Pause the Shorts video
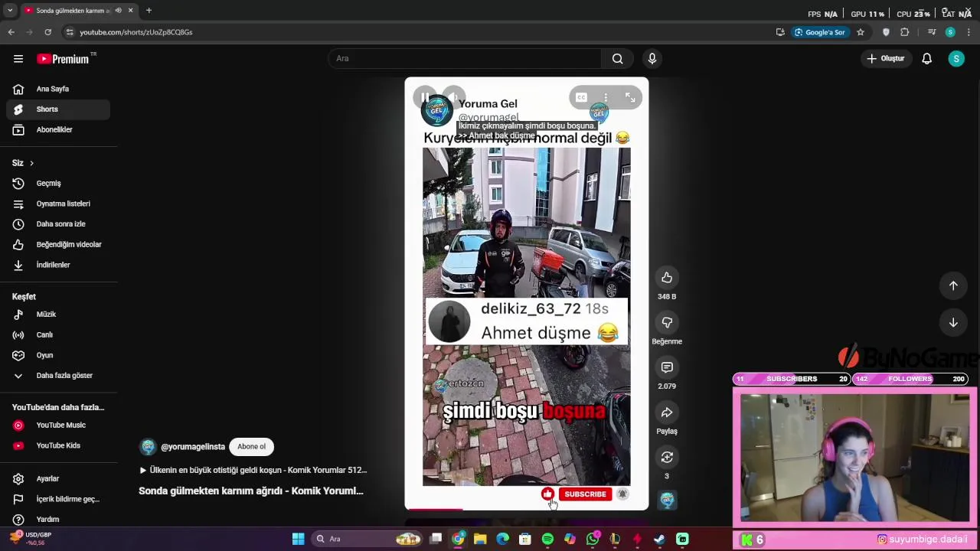The width and height of the screenshot is (980, 551). point(425,97)
